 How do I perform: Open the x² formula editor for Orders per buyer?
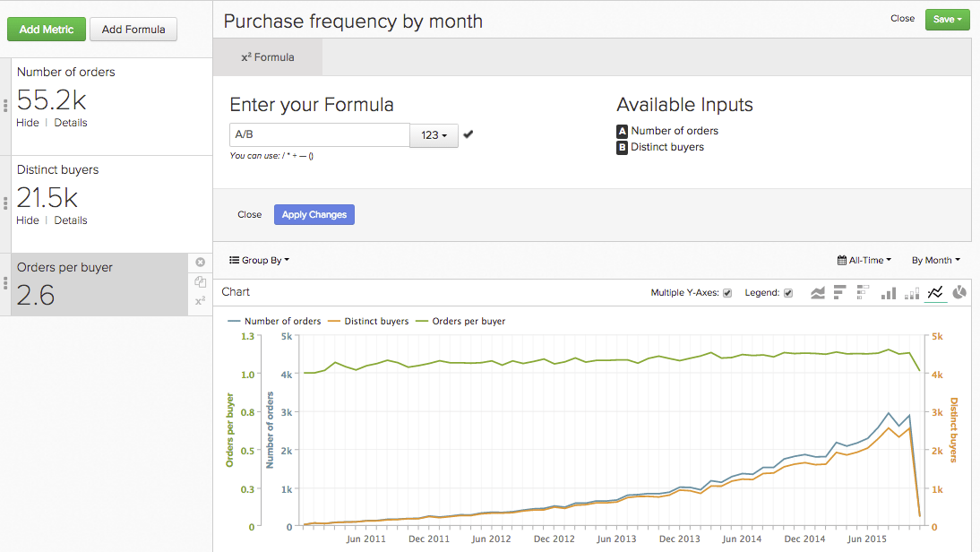(x=200, y=301)
